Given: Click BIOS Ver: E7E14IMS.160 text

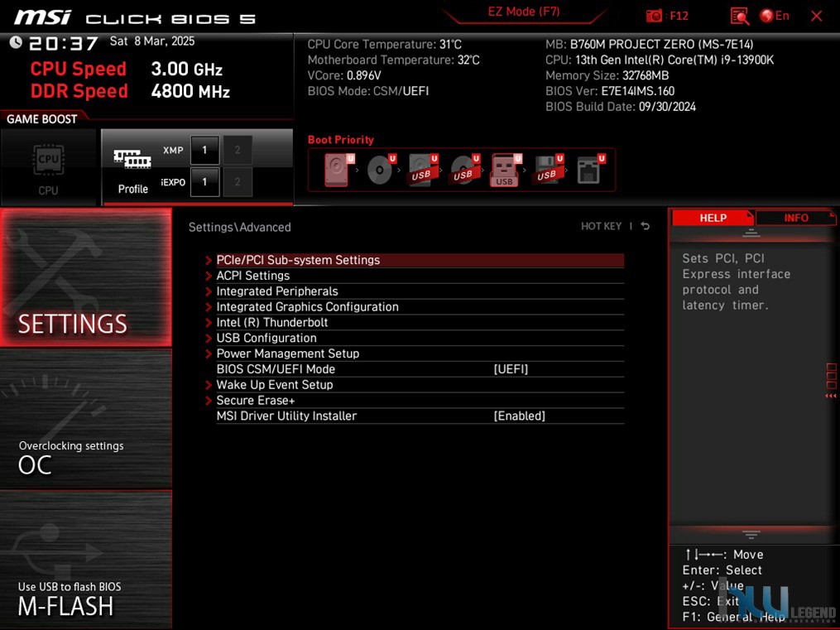Looking at the screenshot, I should pos(610,91).
